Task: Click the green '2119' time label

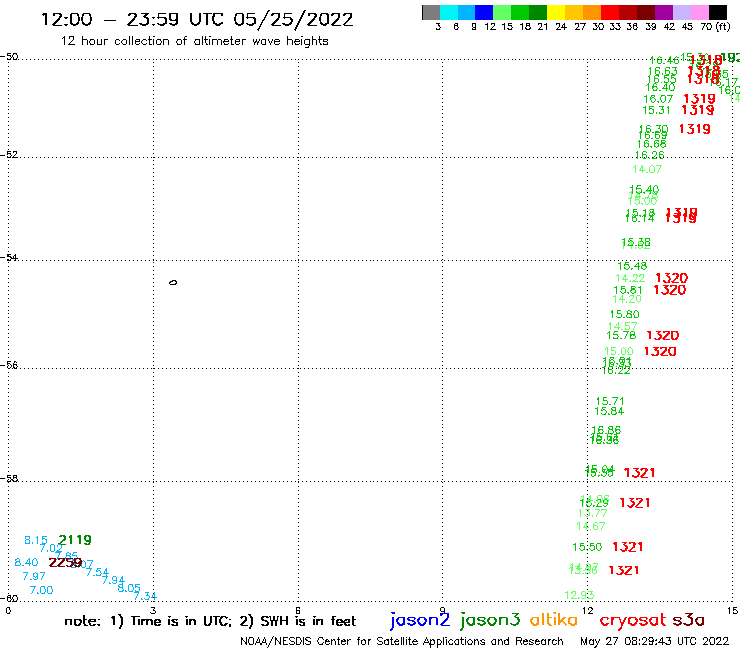Action: pyautogui.click(x=75, y=540)
